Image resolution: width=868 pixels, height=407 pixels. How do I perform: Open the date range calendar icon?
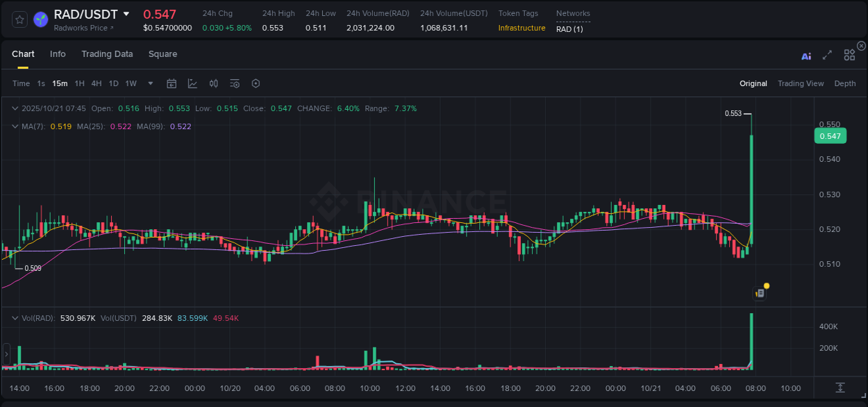pyautogui.click(x=172, y=83)
